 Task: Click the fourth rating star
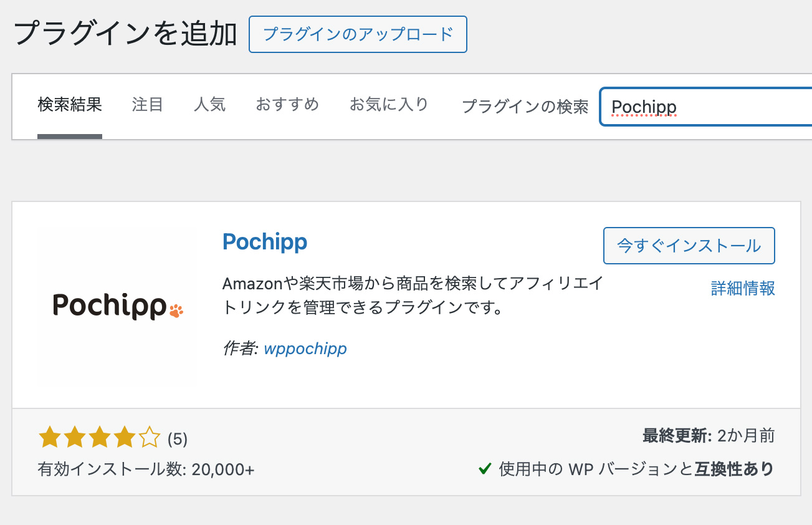click(125, 438)
